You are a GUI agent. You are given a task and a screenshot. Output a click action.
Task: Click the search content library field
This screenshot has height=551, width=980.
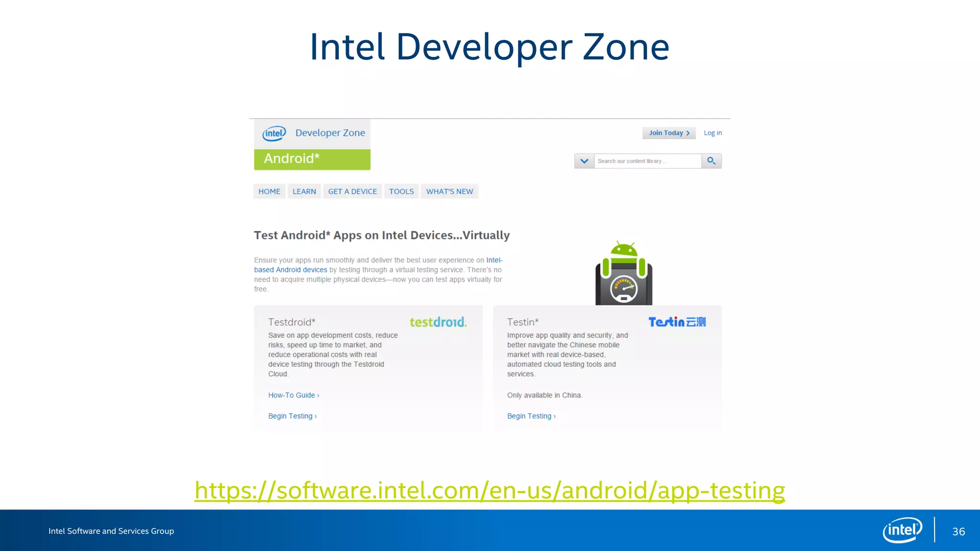tap(648, 161)
